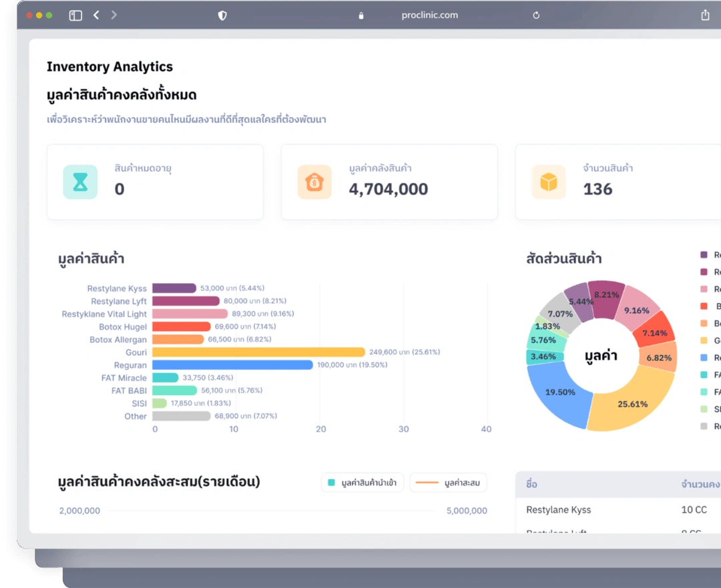The height and width of the screenshot is (588, 721).
Task: Select the Gouri bar in the chart
Action: click(x=258, y=352)
